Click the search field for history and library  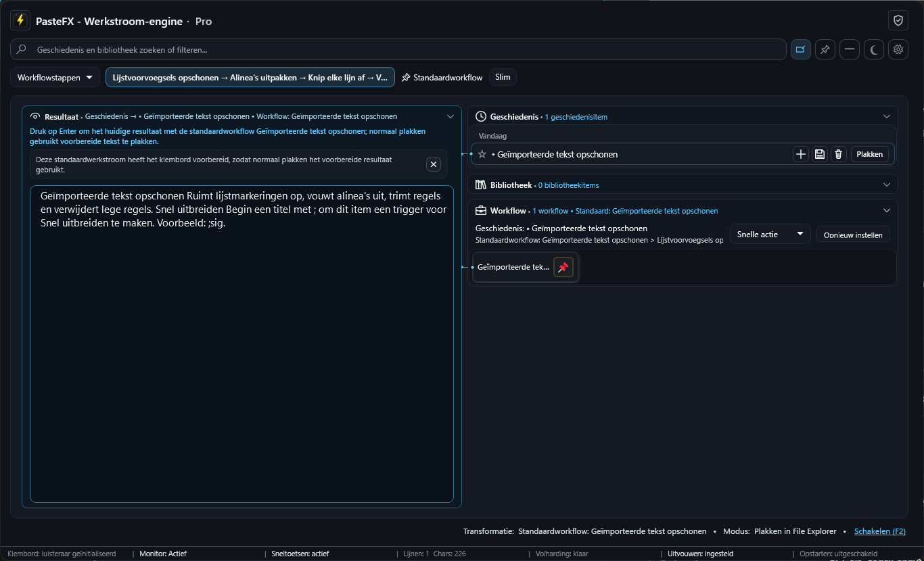click(x=398, y=49)
